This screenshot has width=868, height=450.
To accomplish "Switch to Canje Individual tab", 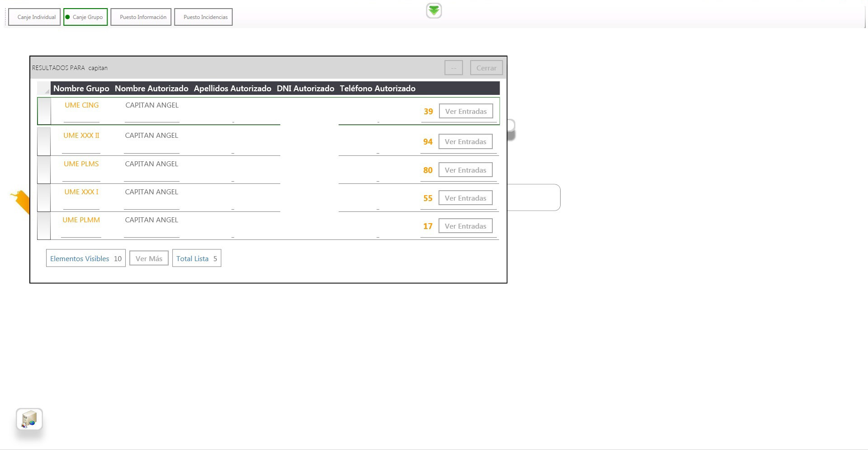I will coord(34,17).
